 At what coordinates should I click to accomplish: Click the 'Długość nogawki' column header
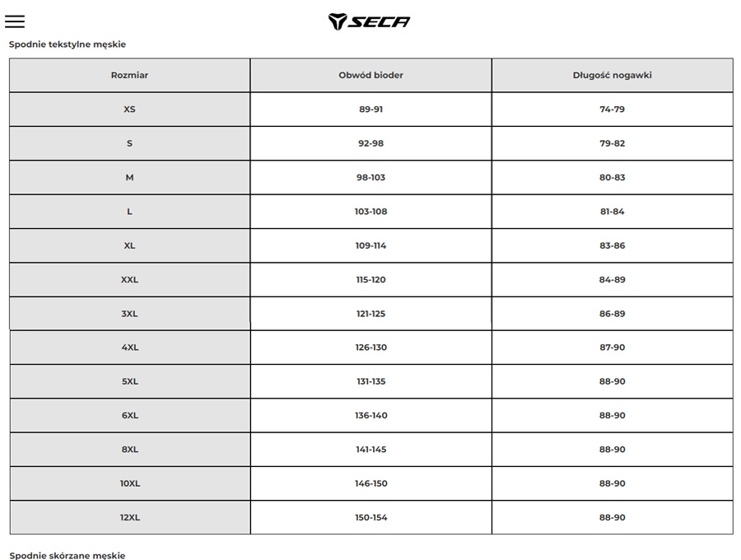tap(612, 75)
